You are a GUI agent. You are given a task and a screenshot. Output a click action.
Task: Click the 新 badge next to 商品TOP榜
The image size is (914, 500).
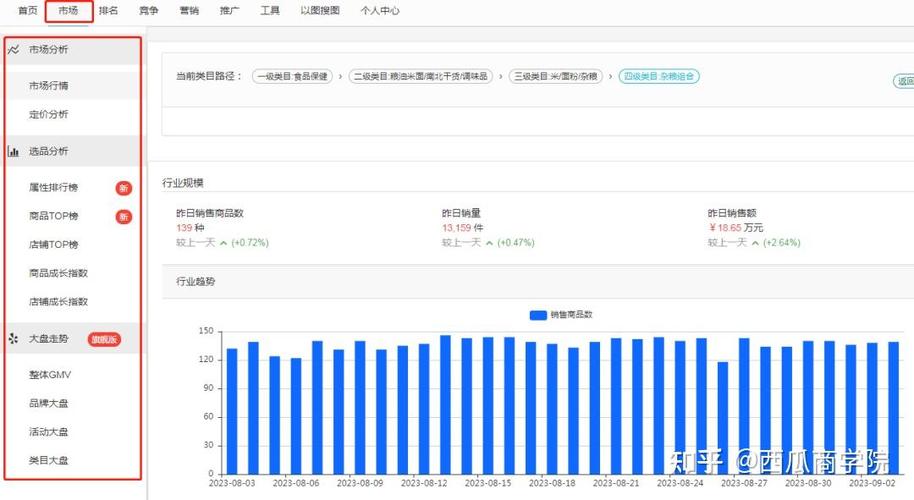124,217
